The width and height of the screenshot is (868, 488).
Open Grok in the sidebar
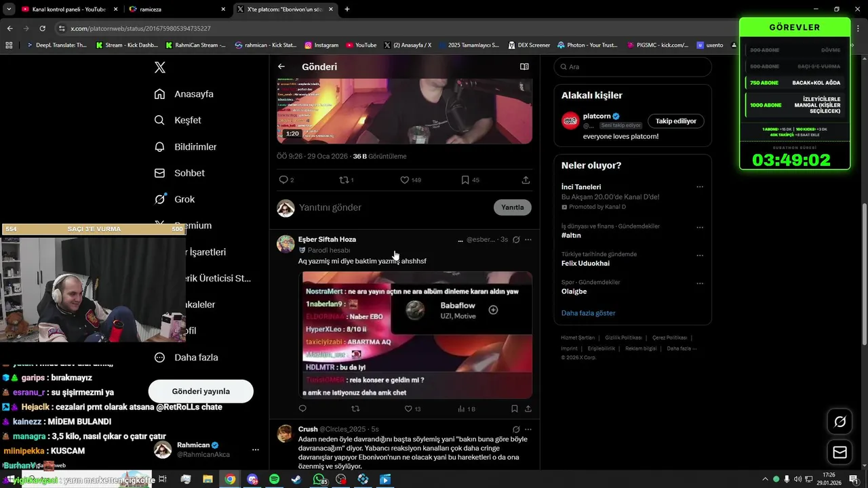click(x=174, y=199)
